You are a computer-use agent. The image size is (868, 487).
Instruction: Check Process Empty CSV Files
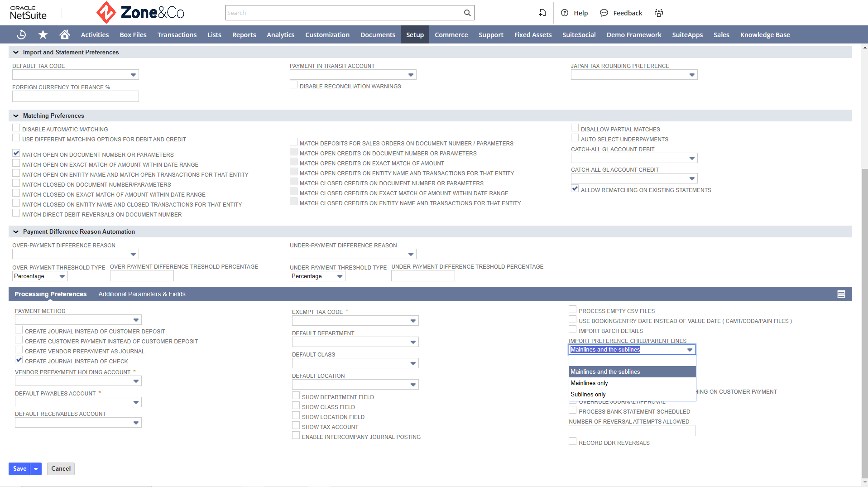click(x=573, y=310)
